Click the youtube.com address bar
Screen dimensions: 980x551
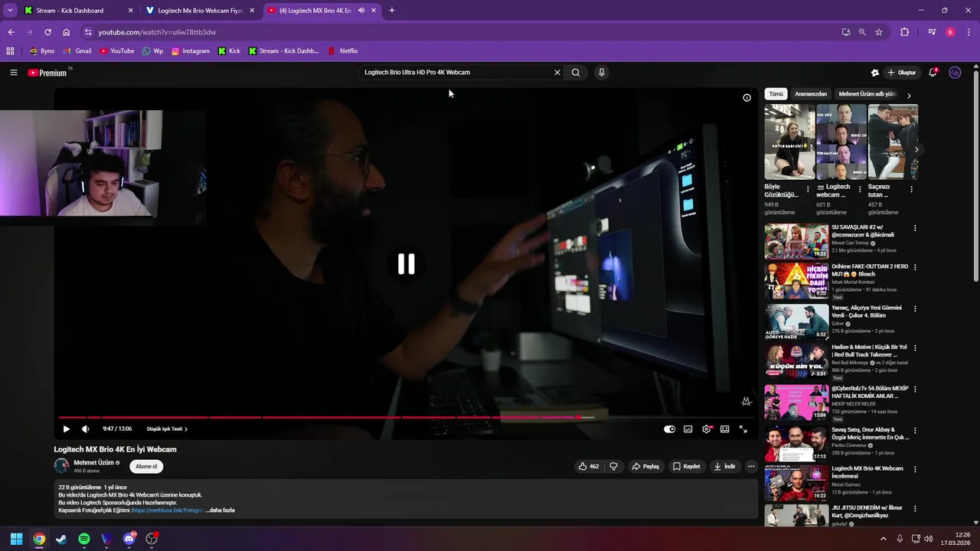tap(459, 32)
